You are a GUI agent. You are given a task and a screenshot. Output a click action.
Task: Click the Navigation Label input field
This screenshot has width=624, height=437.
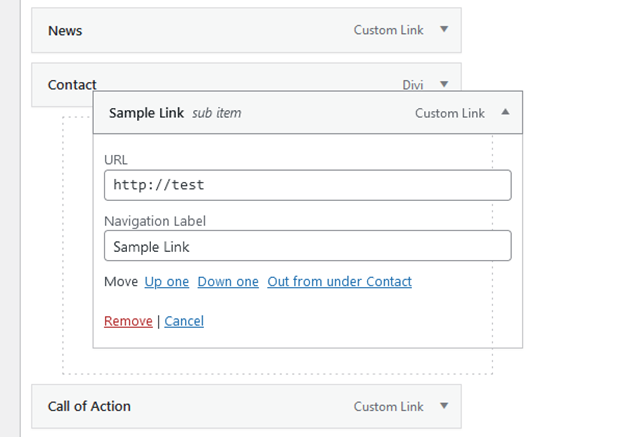click(x=308, y=246)
